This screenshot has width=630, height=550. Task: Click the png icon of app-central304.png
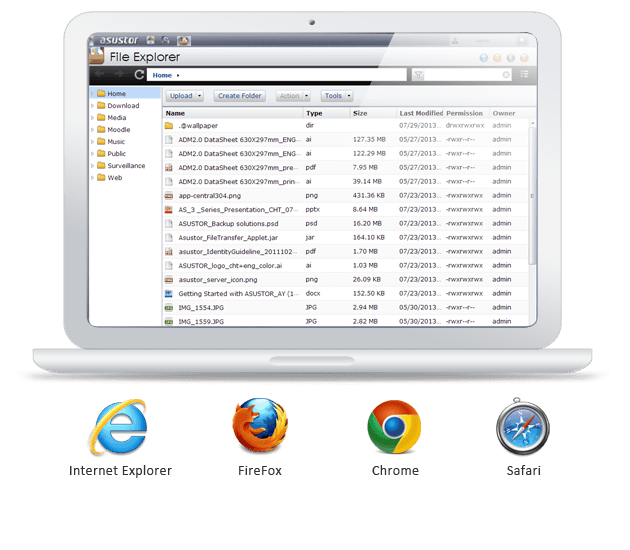[169, 196]
